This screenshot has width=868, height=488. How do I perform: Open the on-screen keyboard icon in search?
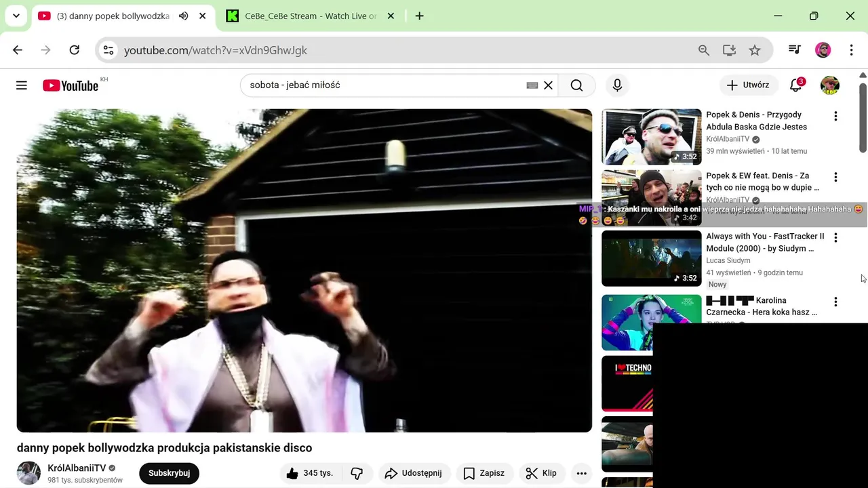coord(532,85)
